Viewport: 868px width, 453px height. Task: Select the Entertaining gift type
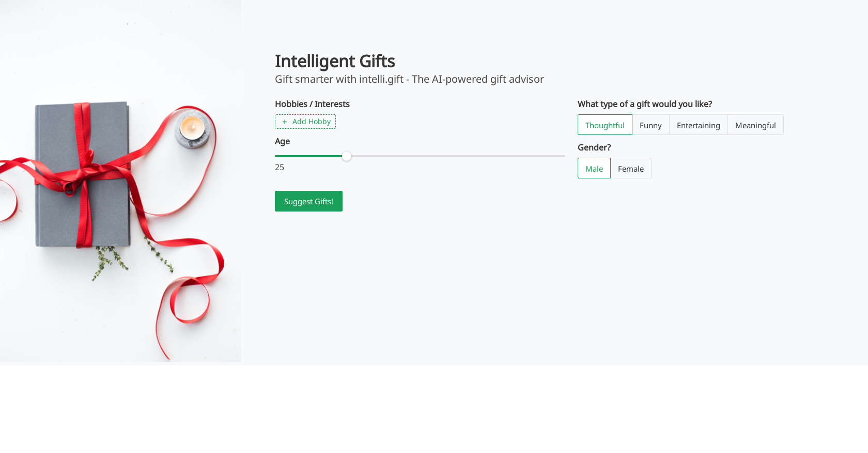pos(698,125)
